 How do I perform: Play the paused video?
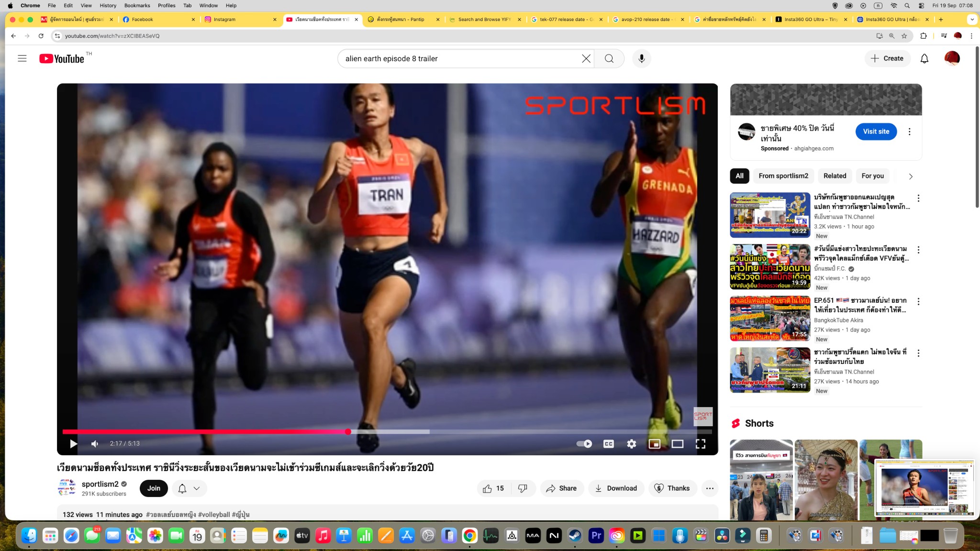[x=73, y=443]
